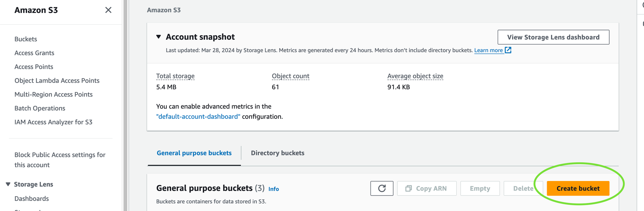Open View Storage Lens dashboard

click(553, 37)
